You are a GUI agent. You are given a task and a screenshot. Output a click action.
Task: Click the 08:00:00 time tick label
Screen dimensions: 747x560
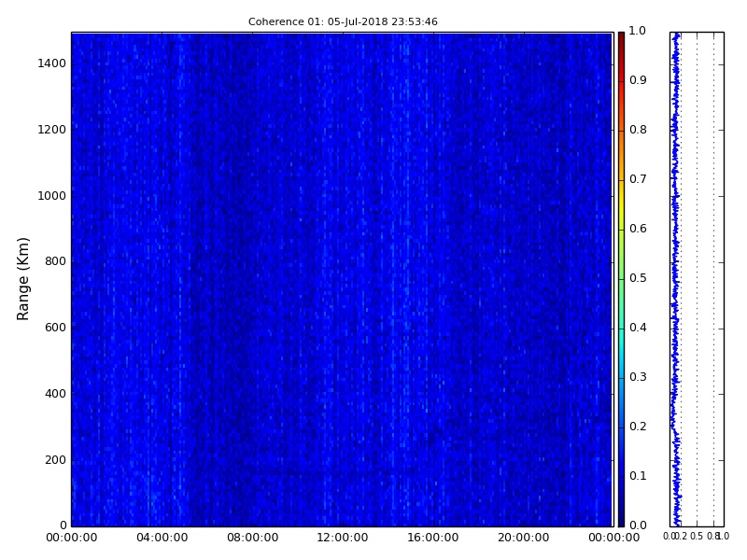pyautogui.click(x=252, y=538)
